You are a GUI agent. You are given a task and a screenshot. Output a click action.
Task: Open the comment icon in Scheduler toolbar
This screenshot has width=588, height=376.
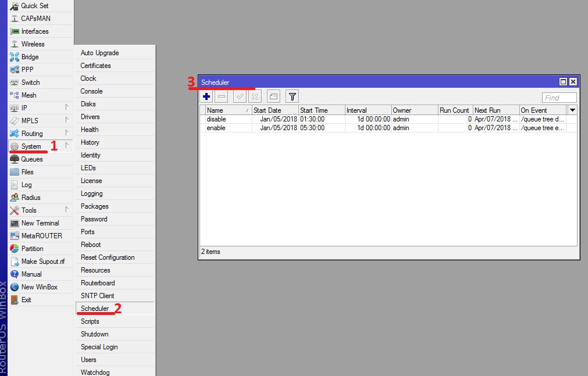point(273,96)
